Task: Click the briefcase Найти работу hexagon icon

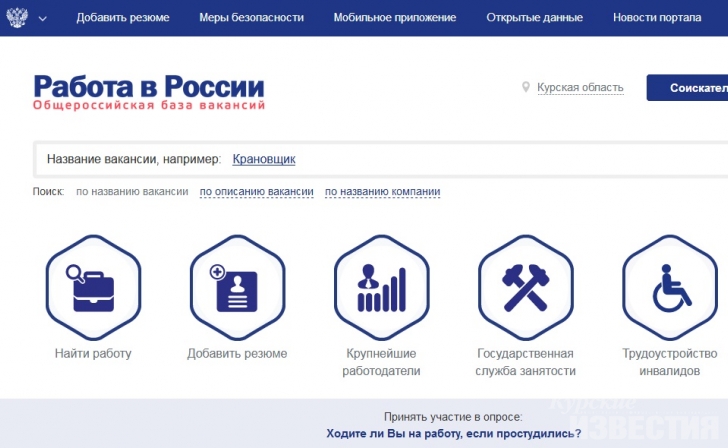Action: (x=93, y=287)
